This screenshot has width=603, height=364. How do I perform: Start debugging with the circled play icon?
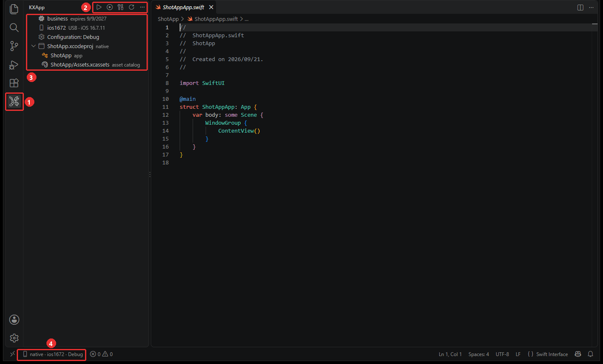coord(110,7)
